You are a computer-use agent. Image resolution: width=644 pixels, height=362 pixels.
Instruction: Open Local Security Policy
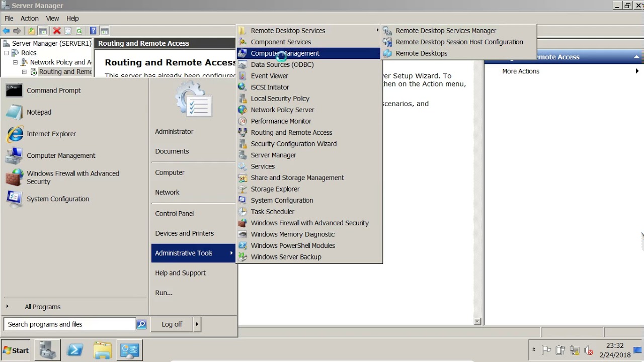pos(309,99)
